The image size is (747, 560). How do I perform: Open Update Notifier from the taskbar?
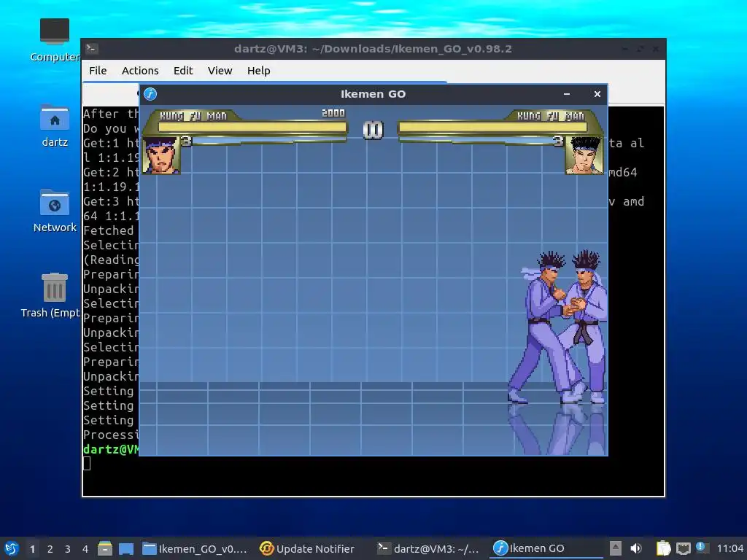click(x=307, y=548)
